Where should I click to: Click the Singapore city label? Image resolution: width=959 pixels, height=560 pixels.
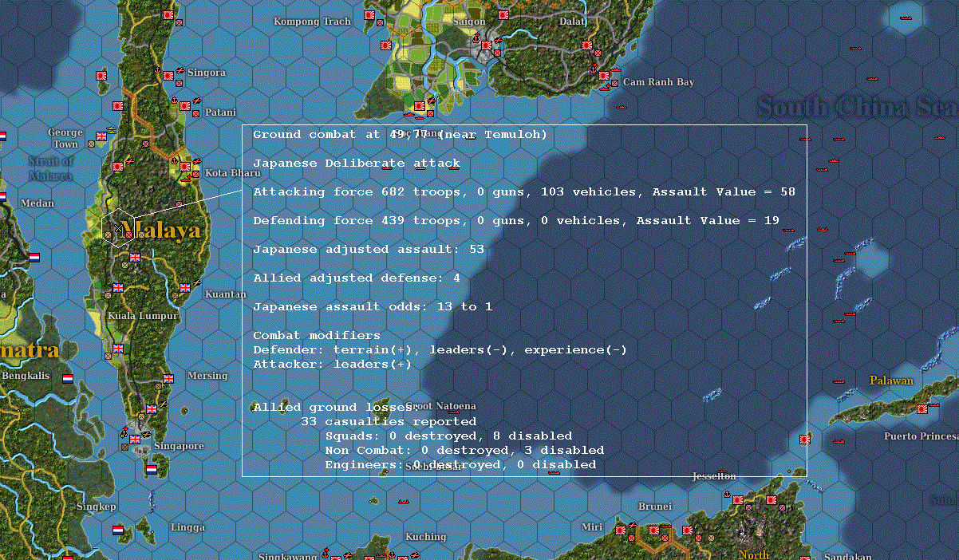pos(179,446)
